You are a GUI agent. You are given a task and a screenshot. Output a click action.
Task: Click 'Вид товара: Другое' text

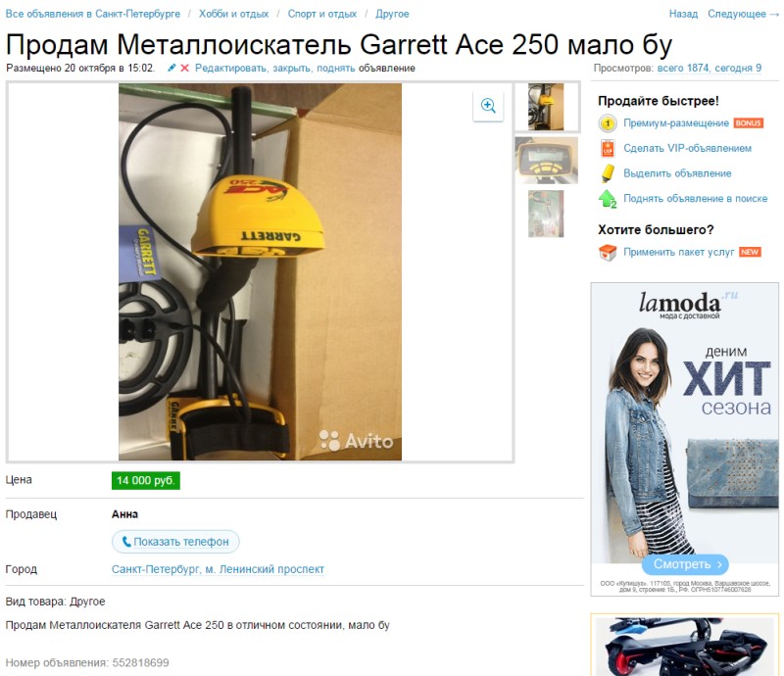click(55, 602)
